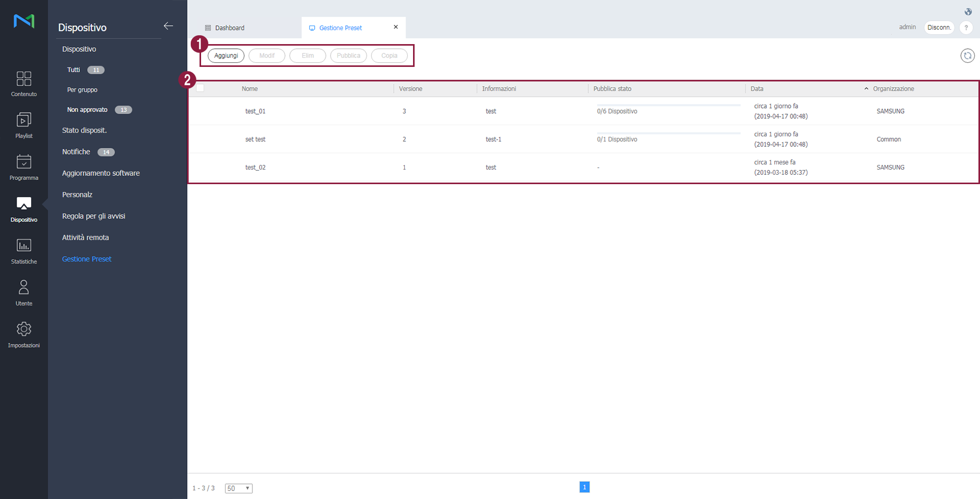Click the help question mark icon

(966, 27)
